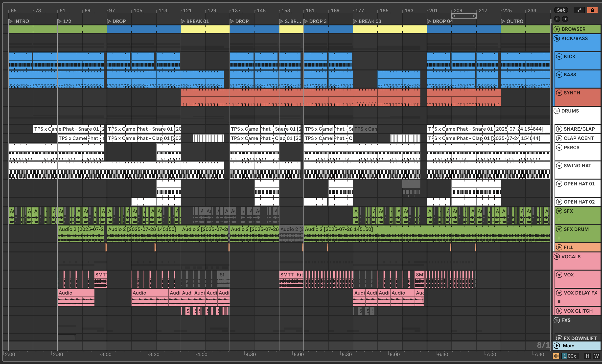Toggle the orange lock envelopes button

click(x=592, y=10)
